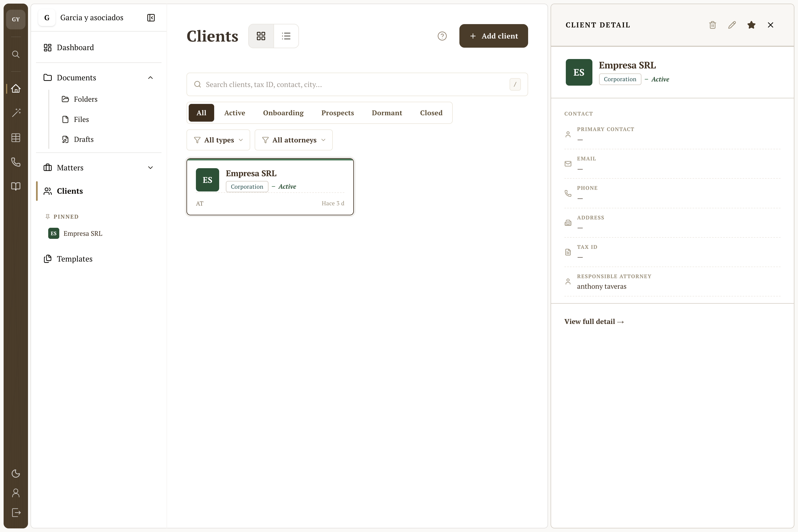Click ES avatar in detail panel

pos(579,72)
